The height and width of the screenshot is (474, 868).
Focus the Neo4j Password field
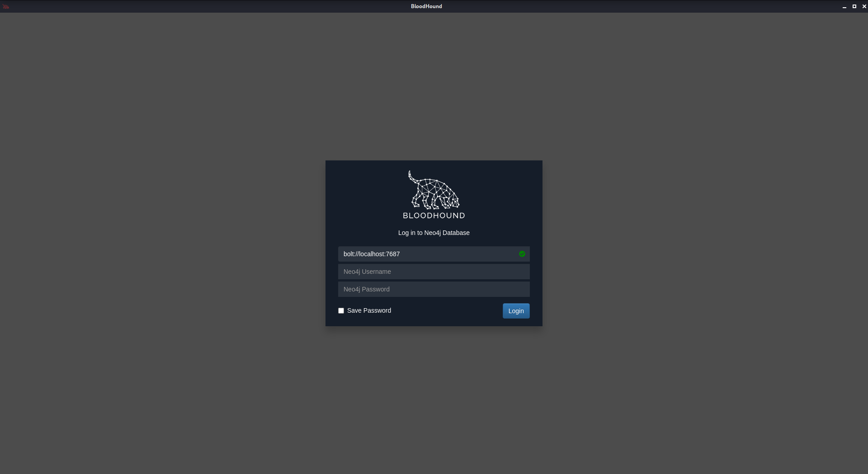434,289
